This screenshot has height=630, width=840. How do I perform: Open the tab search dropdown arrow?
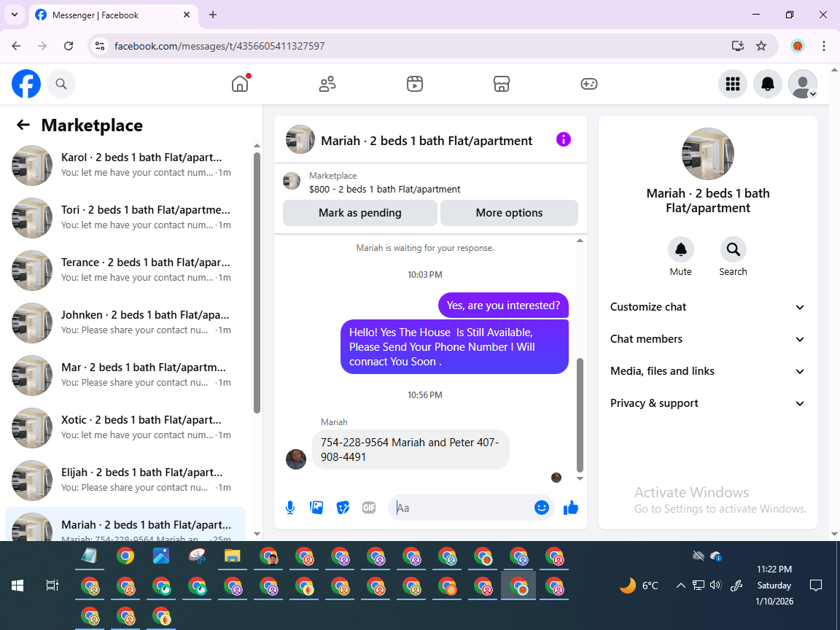point(15,15)
